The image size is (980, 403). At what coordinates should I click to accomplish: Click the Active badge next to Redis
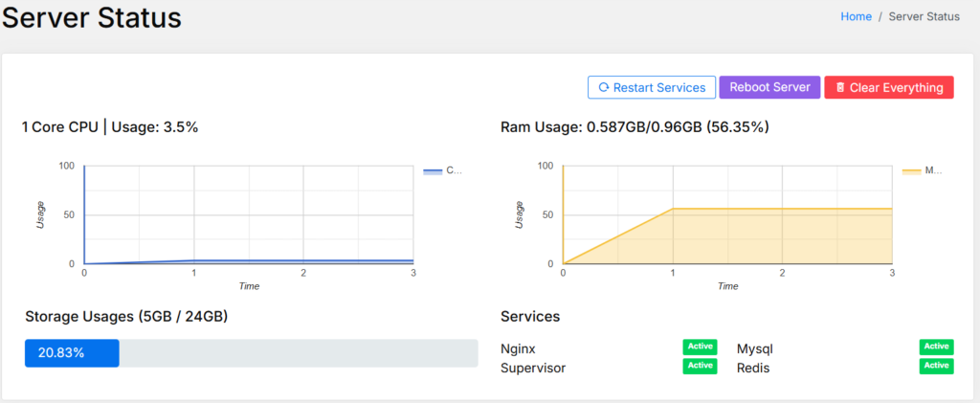click(x=936, y=366)
